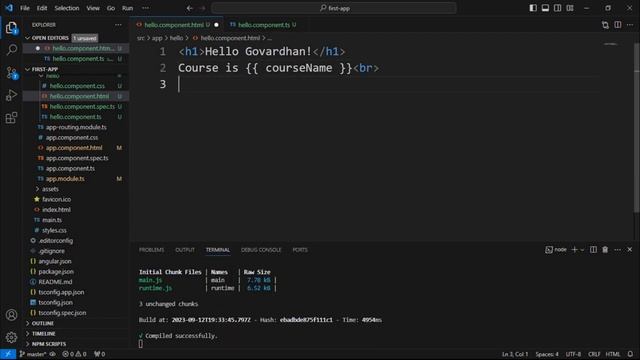Open the Run menu

127,8
